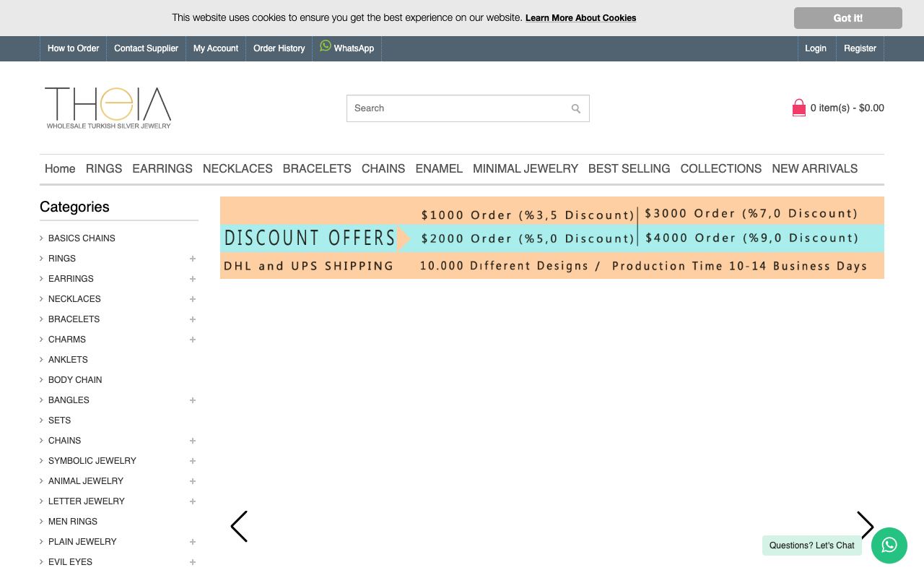
Task: Open Contact Supplier link
Action: tap(146, 48)
